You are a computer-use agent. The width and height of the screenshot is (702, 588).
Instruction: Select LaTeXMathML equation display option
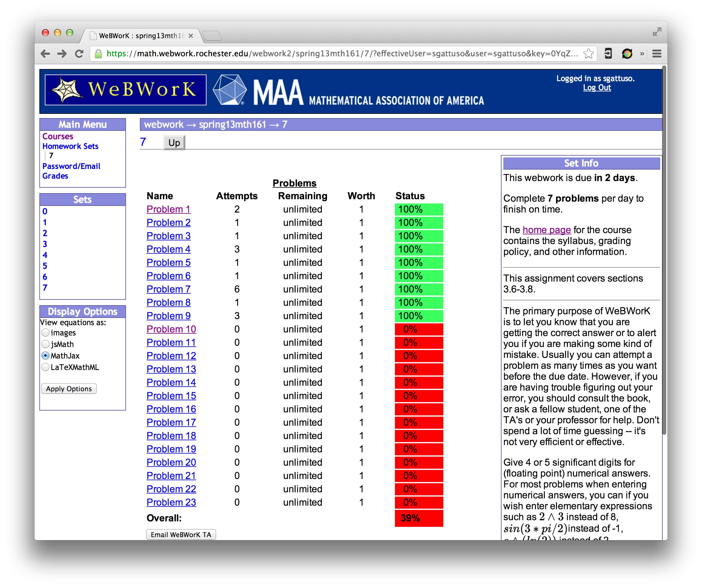pyautogui.click(x=45, y=367)
